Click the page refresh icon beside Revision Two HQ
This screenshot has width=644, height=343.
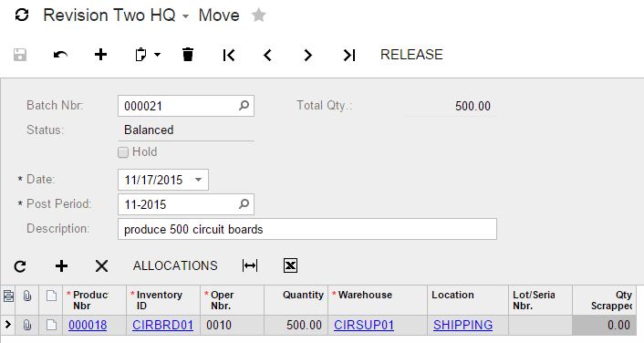tap(22, 16)
